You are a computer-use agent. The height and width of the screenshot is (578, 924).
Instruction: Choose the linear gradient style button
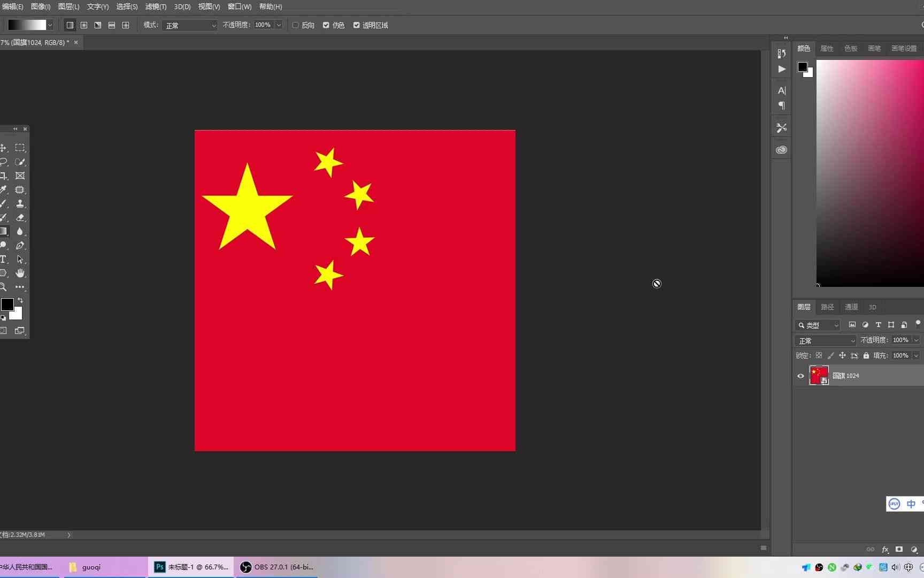(x=70, y=25)
